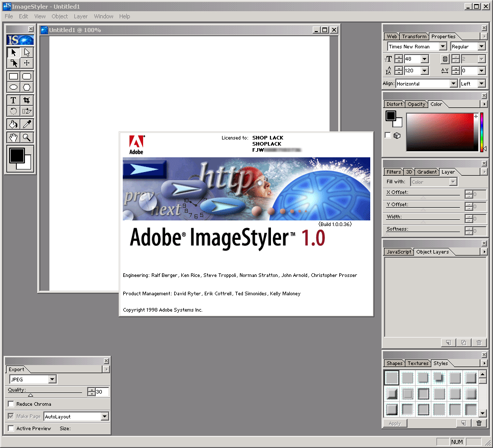This screenshot has width=493, height=448.
Task: Pick the Eyedropper tool
Action: click(x=26, y=124)
